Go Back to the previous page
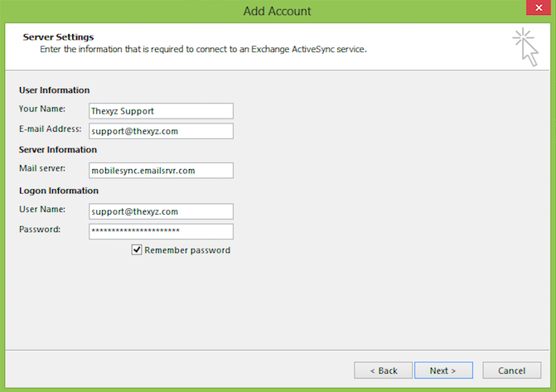The width and height of the screenshot is (556, 392). (383, 370)
